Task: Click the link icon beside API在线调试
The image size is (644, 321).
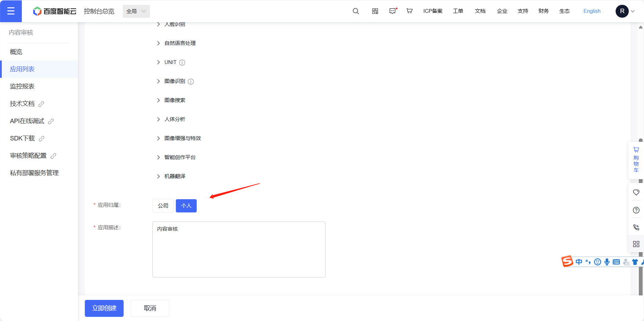Action: click(x=51, y=121)
